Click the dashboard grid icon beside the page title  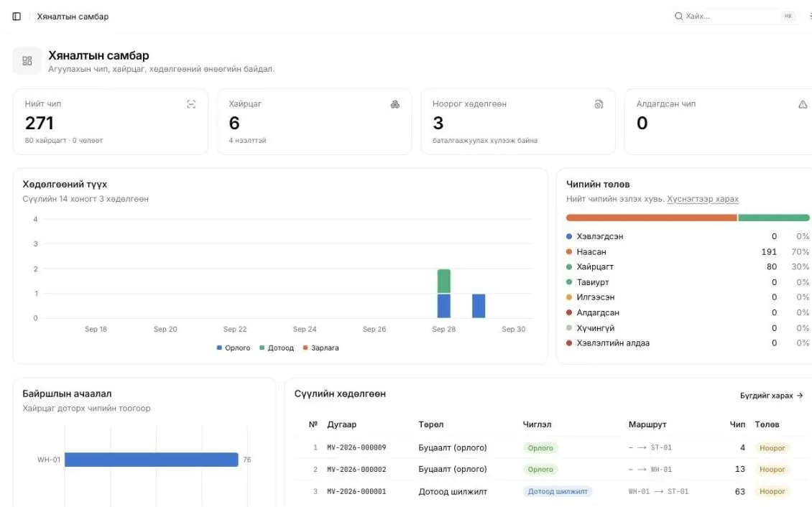(x=27, y=61)
